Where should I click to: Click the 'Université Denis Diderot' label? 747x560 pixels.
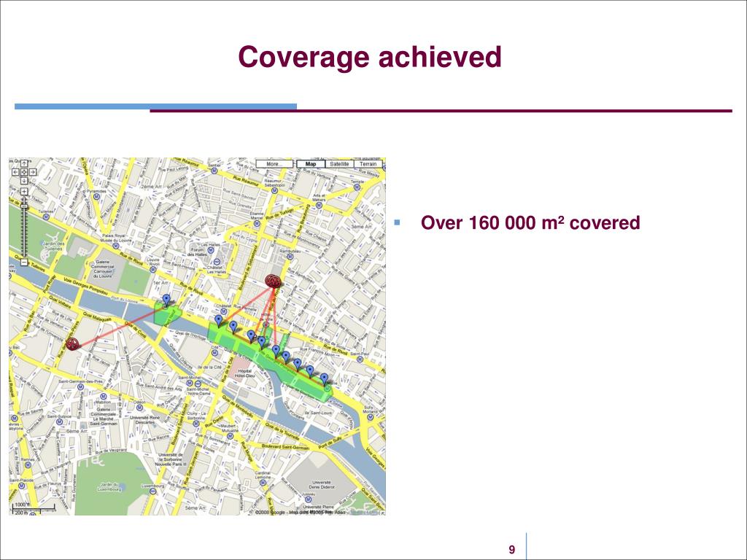pyautogui.click(x=322, y=484)
